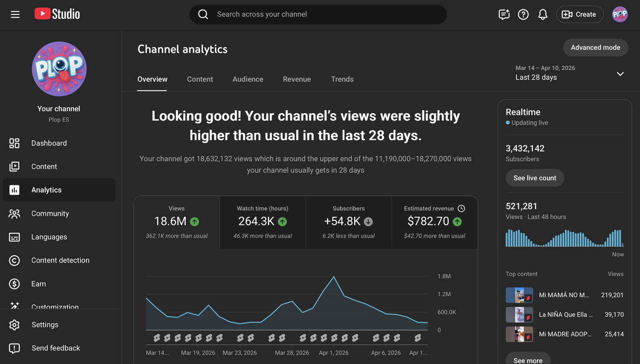Open the hamburger navigation menu
The image size is (640, 364).
[x=15, y=14]
